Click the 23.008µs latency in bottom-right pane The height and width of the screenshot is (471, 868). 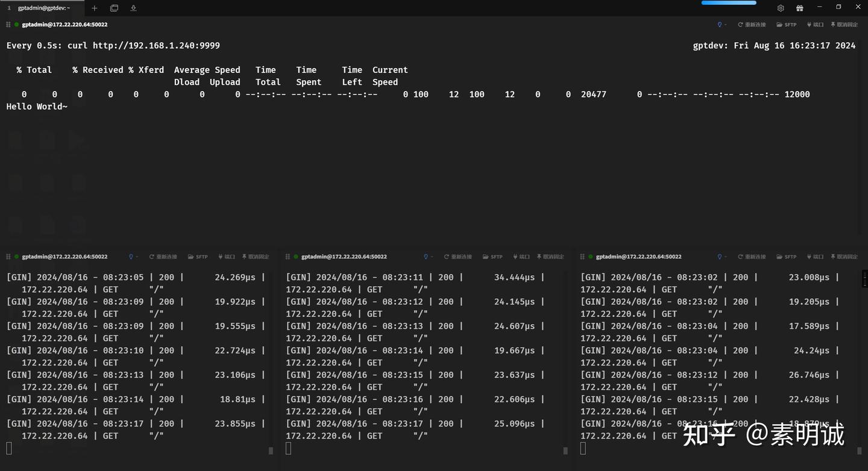point(809,278)
